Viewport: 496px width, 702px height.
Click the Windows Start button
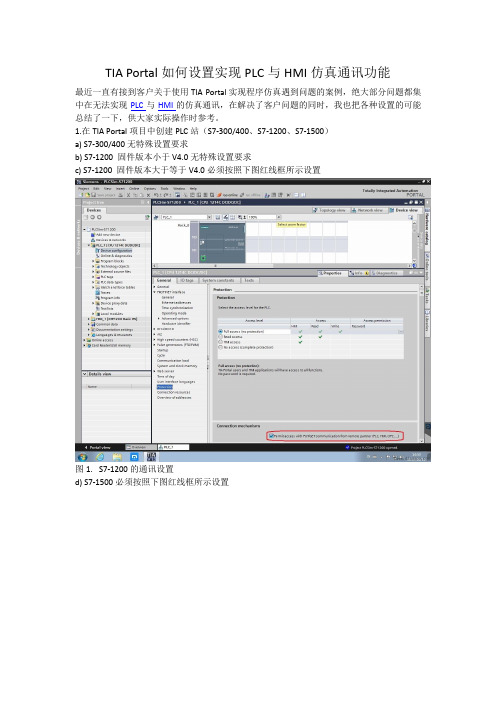(x=82, y=457)
